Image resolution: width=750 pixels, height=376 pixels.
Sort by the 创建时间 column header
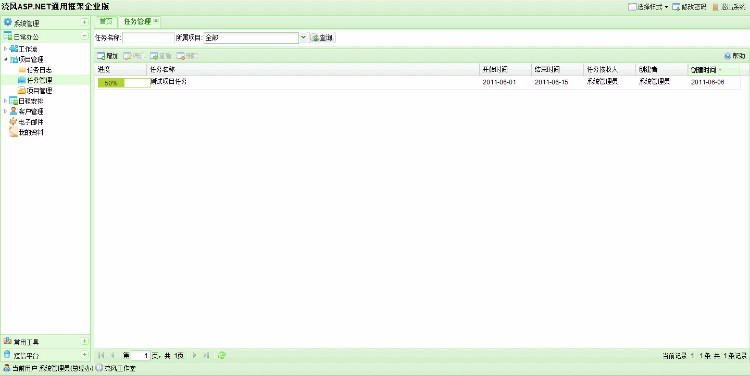(x=714, y=69)
